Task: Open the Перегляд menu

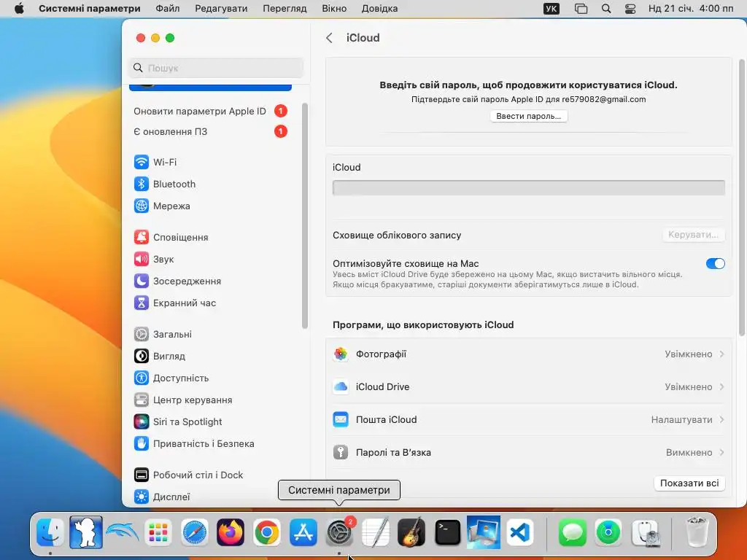Action: (x=285, y=9)
